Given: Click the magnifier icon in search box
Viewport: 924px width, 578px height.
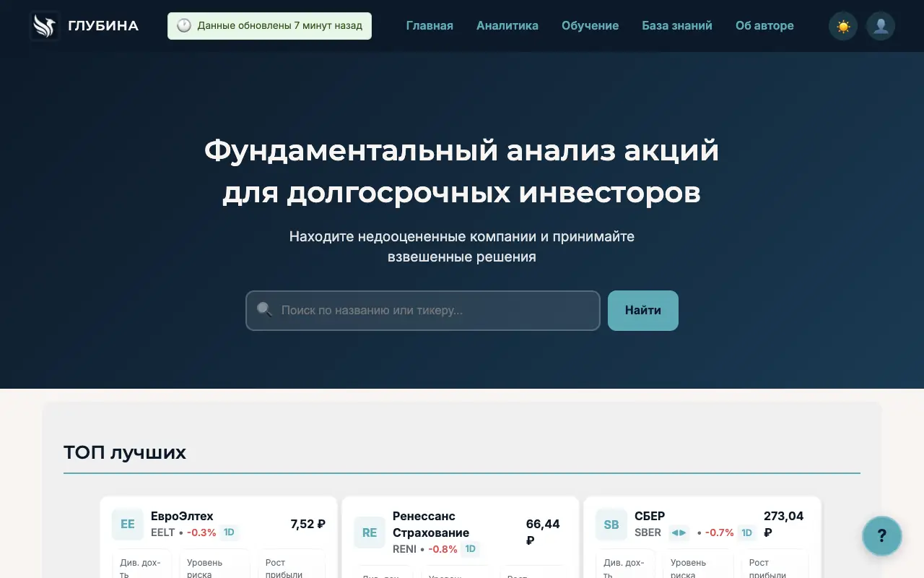Looking at the screenshot, I should pos(264,310).
